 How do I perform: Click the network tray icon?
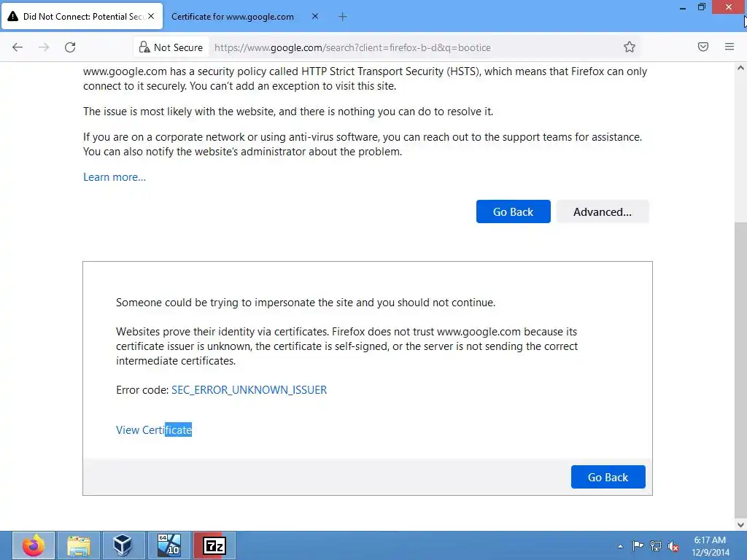(x=656, y=545)
